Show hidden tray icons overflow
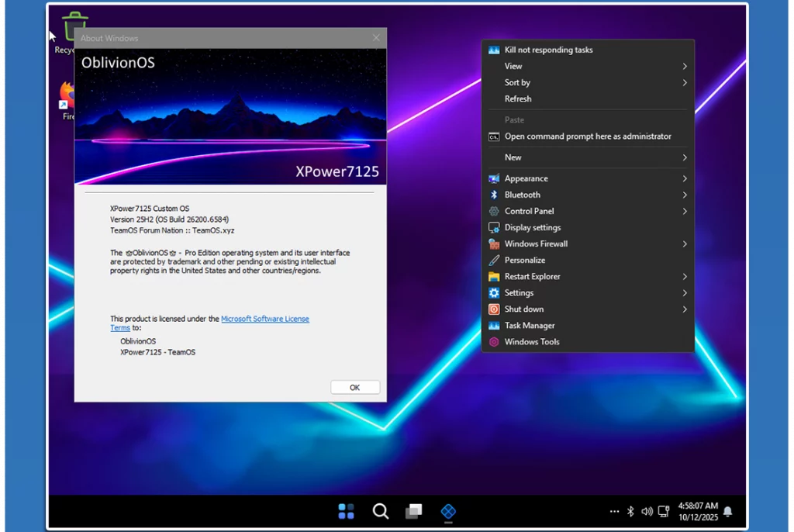794x532 pixels. click(614, 511)
